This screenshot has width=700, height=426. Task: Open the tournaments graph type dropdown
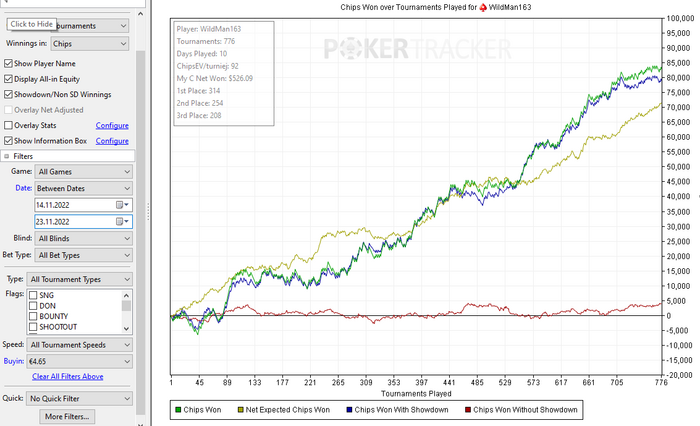tap(92, 26)
